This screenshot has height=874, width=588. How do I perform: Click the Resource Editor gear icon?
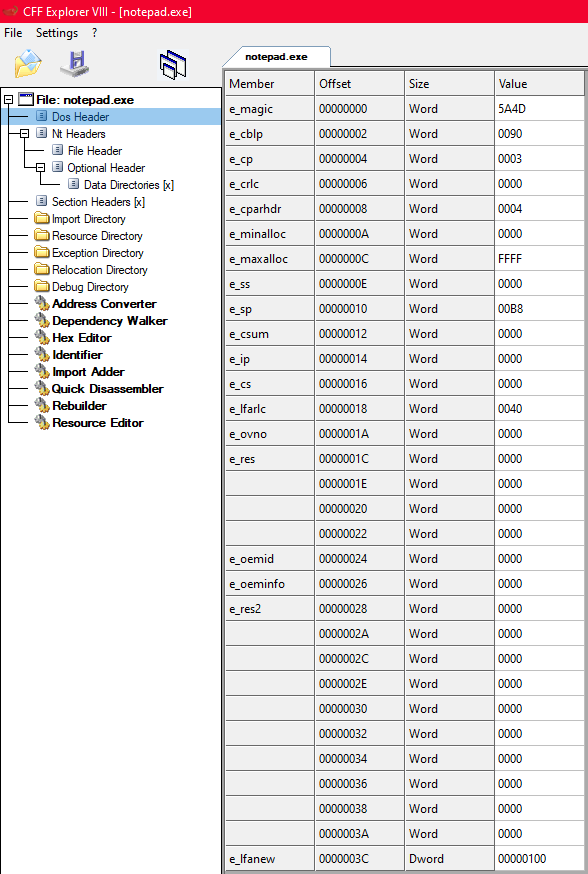tap(42, 423)
